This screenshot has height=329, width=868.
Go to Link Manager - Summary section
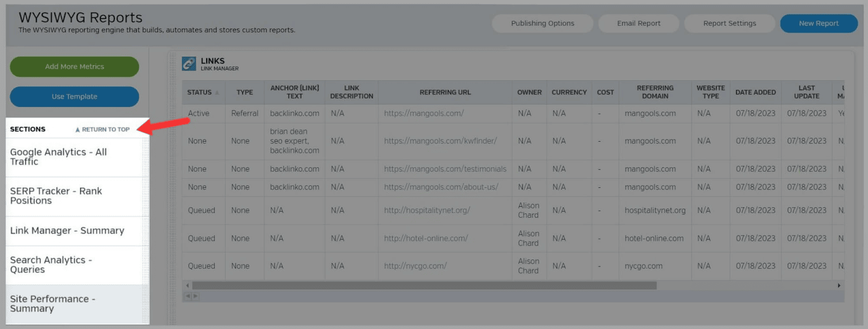(67, 231)
